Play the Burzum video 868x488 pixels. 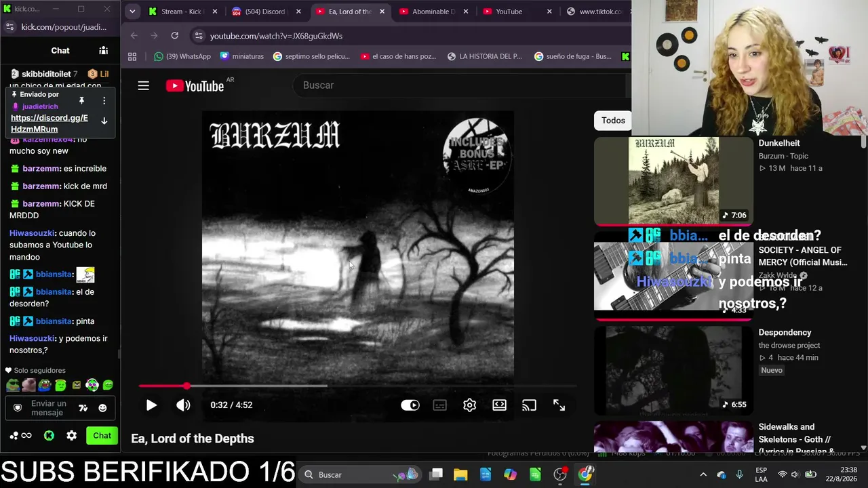coord(151,405)
